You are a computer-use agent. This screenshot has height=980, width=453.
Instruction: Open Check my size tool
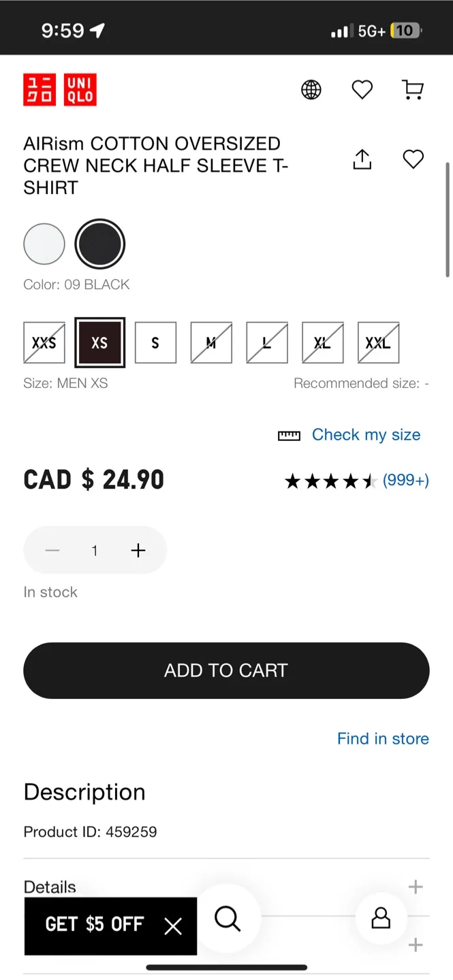366,434
